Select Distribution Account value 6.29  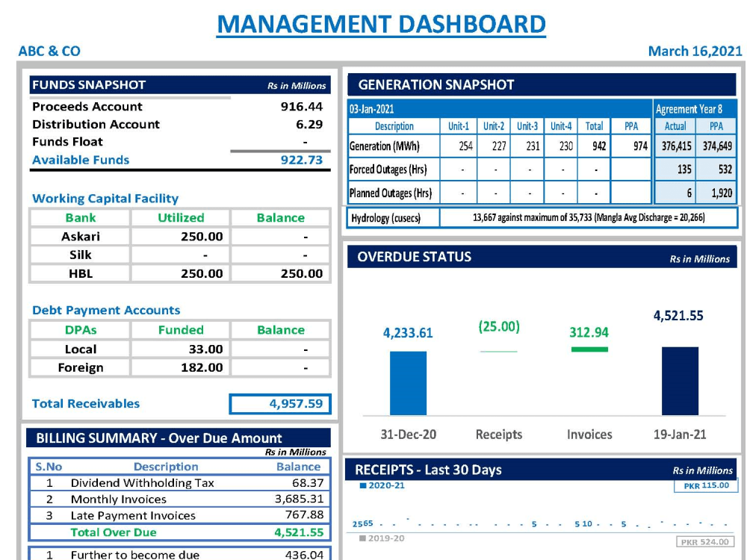[x=309, y=124]
